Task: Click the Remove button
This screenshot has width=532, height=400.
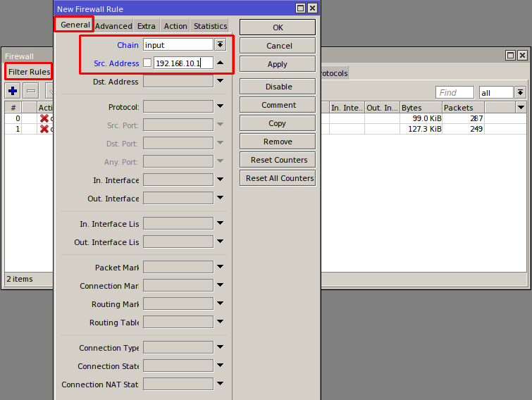Action: pyautogui.click(x=278, y=142)
